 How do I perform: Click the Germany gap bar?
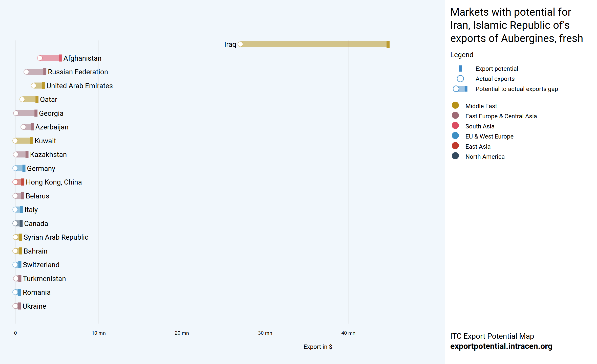point(20,168)
